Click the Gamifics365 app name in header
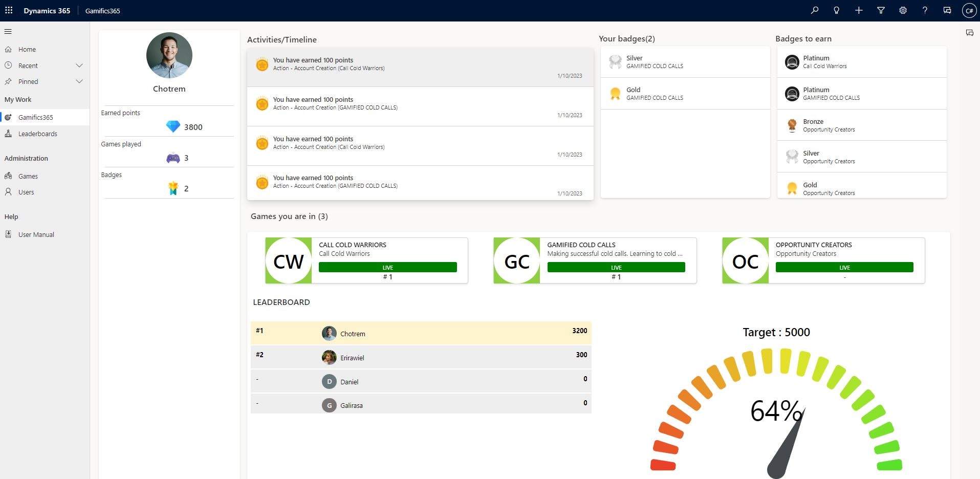Screen dimensions: 980x479 (x=102, y=11)
